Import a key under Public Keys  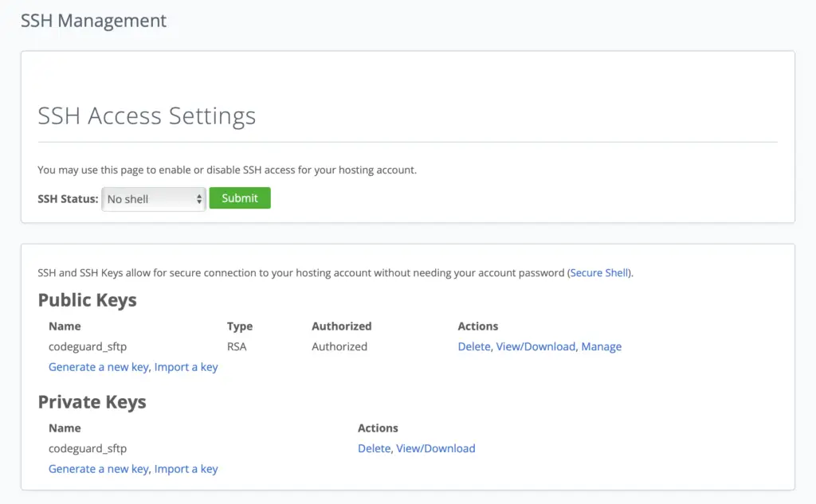tap(186, 367)
